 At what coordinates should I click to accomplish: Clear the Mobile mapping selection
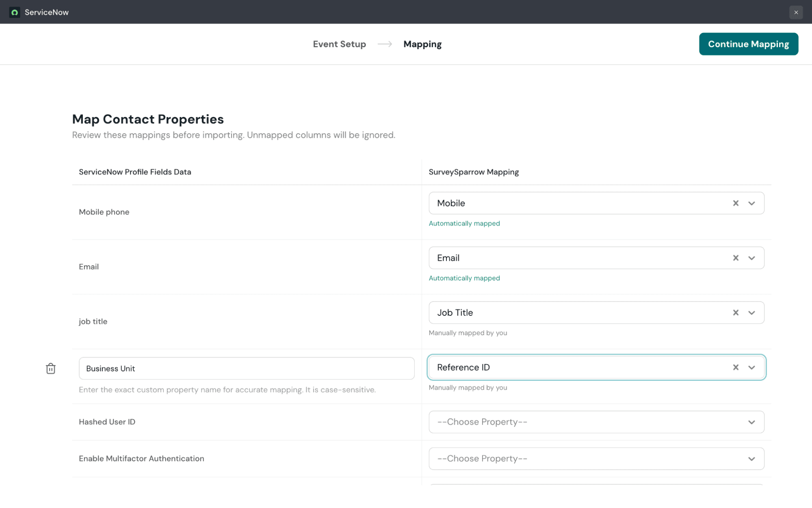point(736,203)
